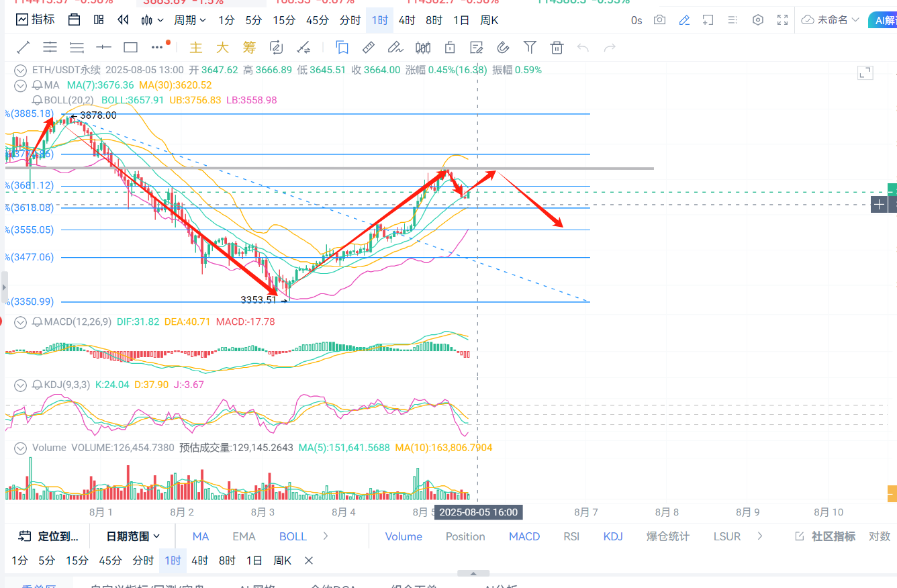The width and height of the screenshot is (897, 588).
Task: Select the 1日 timeframe in bottom bar
Action: tap(254, 560)
